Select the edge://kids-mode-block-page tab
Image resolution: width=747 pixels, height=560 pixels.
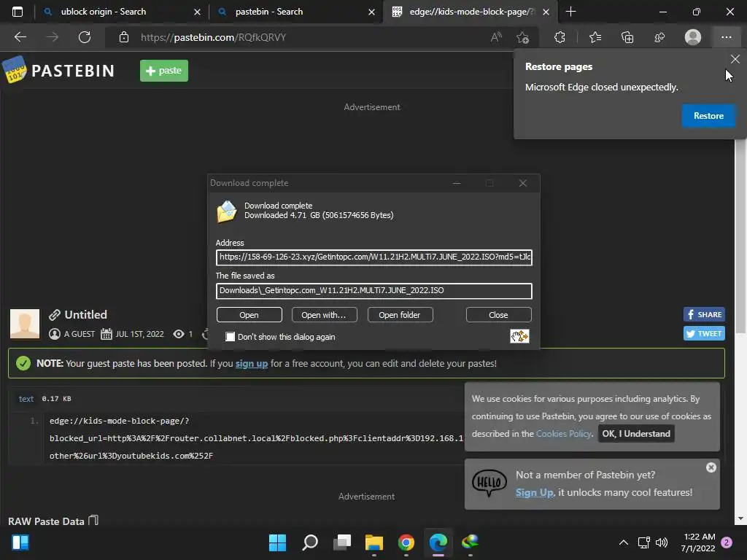point(469,12)
